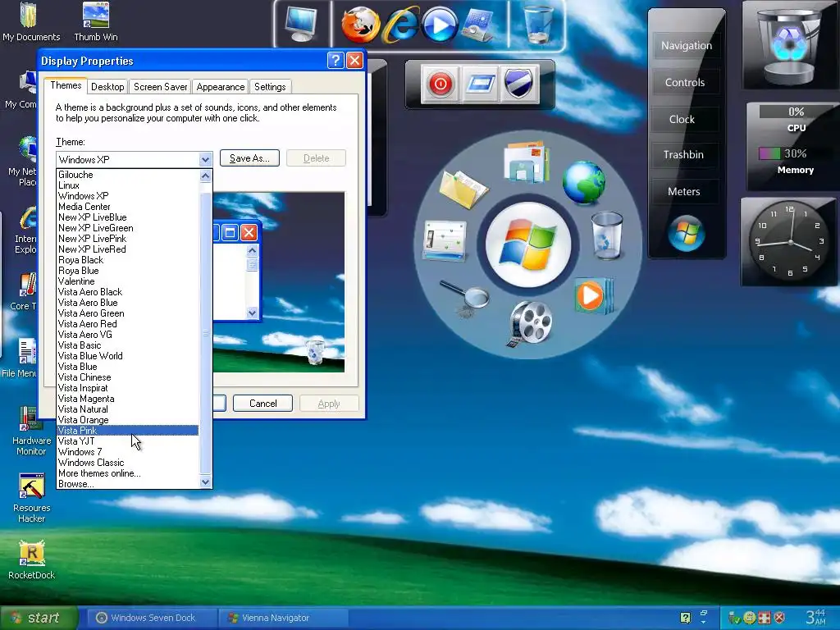
Task: Choose Valentine theme from list
Action: (127, 281)
